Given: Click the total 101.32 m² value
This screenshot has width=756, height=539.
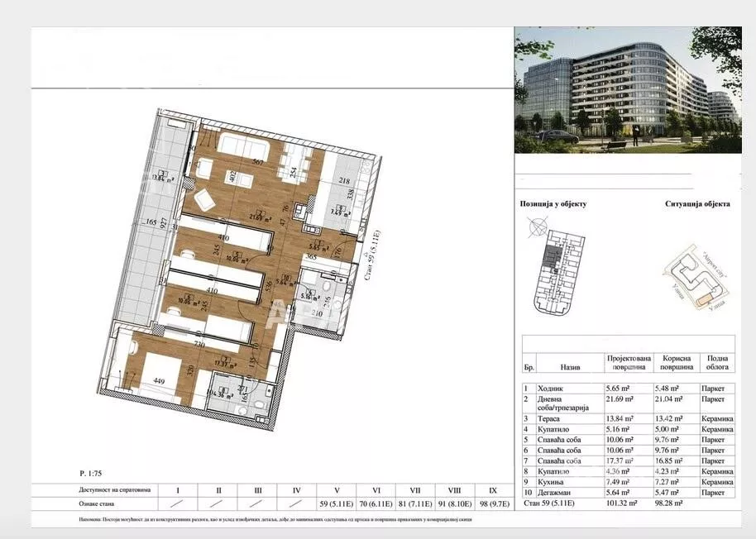Looking at the screenshot, I should (621, 503).
